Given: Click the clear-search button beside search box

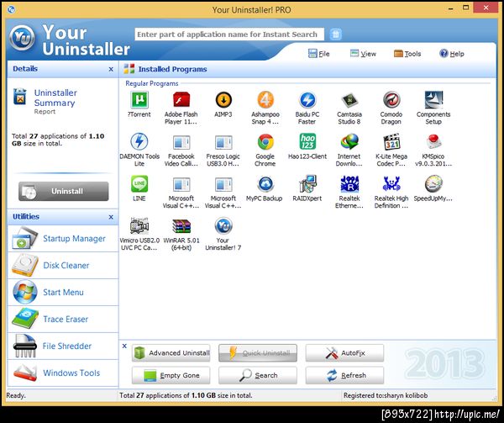Looking at the screenshot, I should pos(335,34).
